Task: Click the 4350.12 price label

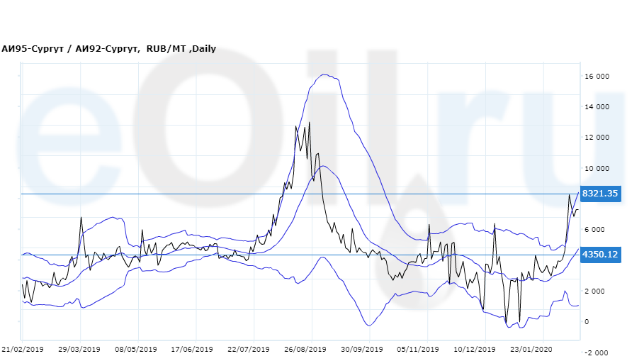Action: pyautogui.click(x=600, y=254)
